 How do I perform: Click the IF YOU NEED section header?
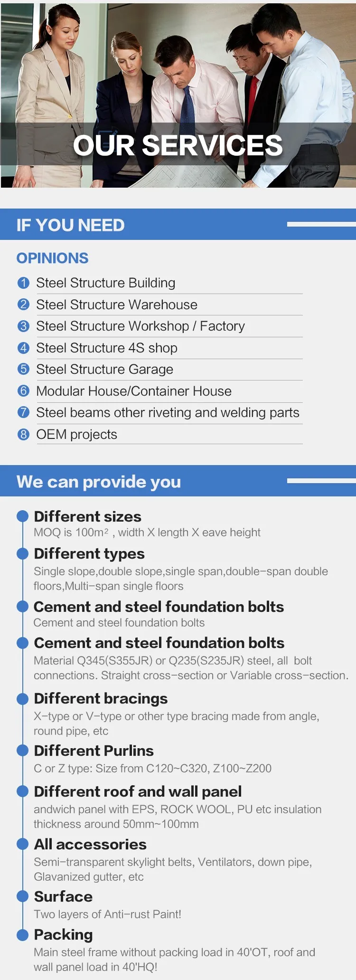point(71,225)
